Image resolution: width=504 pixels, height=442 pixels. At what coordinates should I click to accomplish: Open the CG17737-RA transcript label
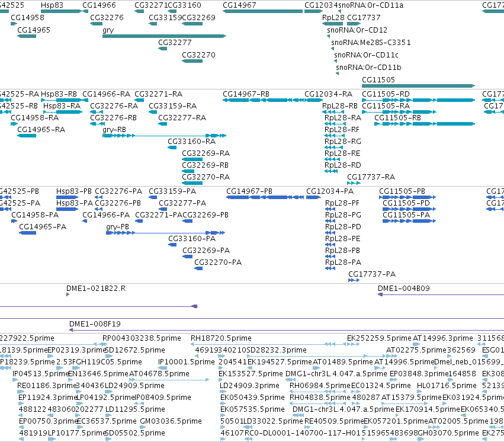(x=371, y=177)
